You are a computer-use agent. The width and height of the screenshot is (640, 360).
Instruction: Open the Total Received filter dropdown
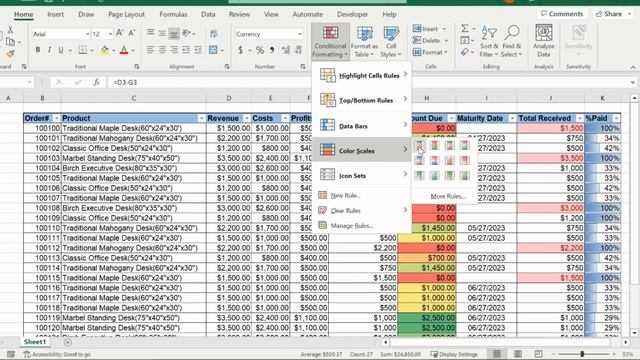pos(580,118)
